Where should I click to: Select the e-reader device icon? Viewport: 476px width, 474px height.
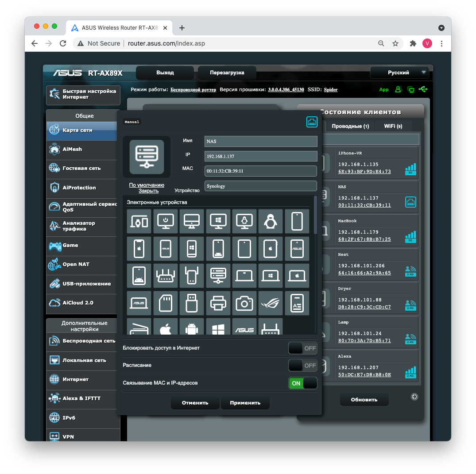(297, 303)
